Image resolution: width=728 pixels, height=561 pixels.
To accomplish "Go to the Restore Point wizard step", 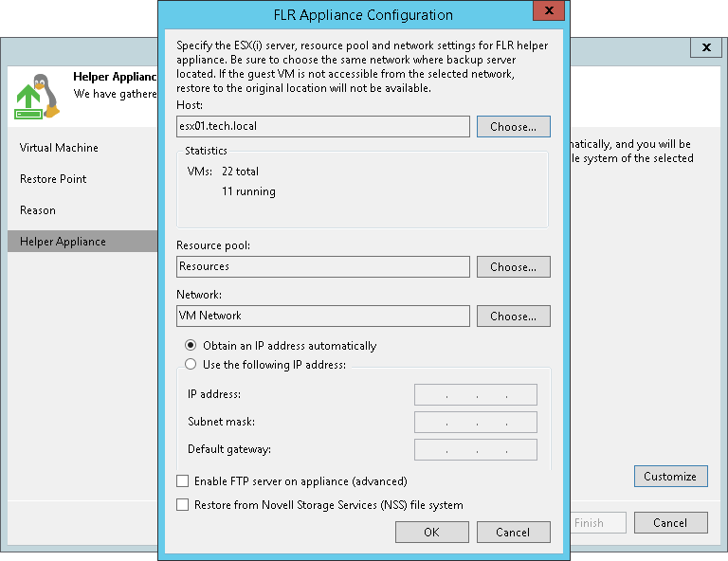I will point(53,179).
